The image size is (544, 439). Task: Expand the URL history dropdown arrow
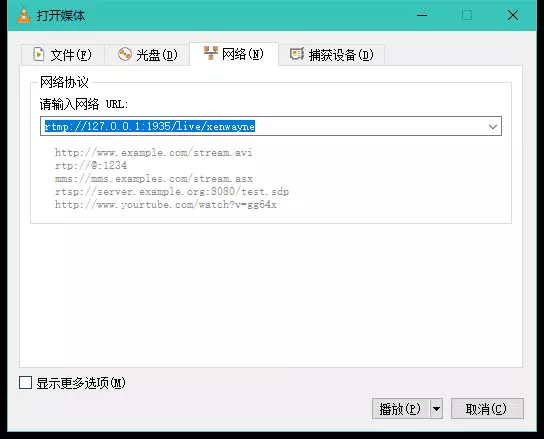(x=493, y=126)
